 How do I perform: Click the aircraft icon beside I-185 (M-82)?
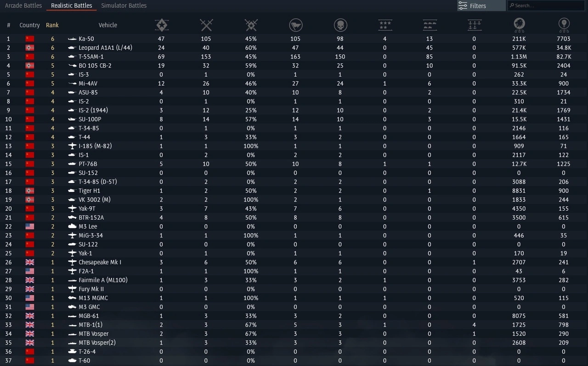tap(72, 146)
